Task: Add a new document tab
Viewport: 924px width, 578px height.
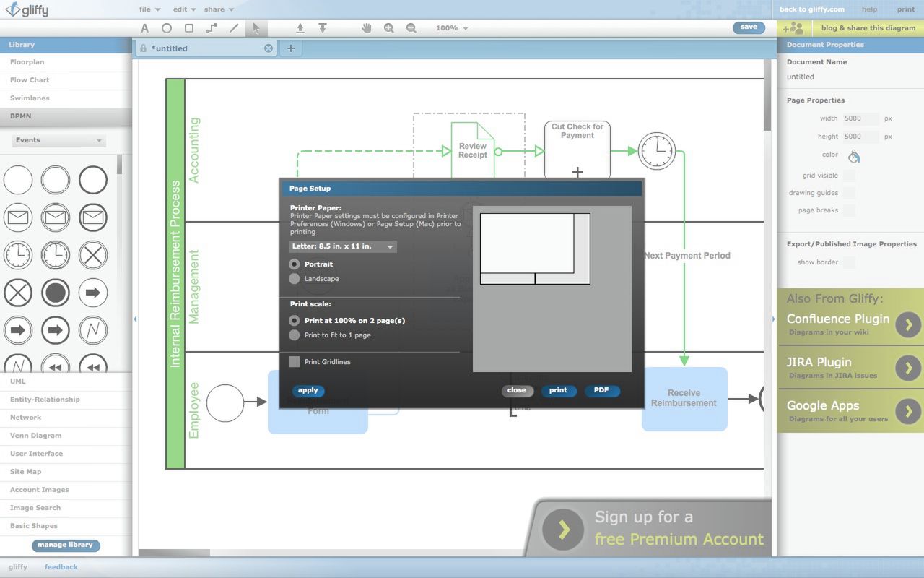Action: click(291, 48)
